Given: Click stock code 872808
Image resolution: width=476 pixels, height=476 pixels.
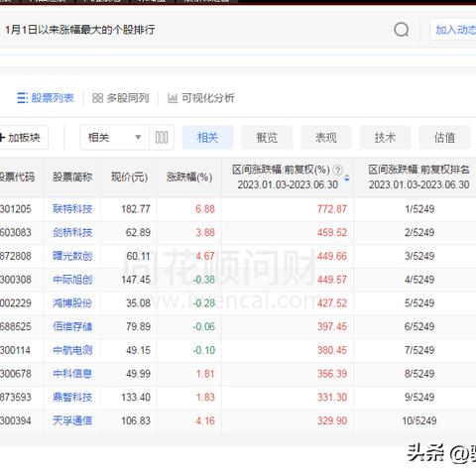Looking at the screenshot, I should (x=15, y=256).
